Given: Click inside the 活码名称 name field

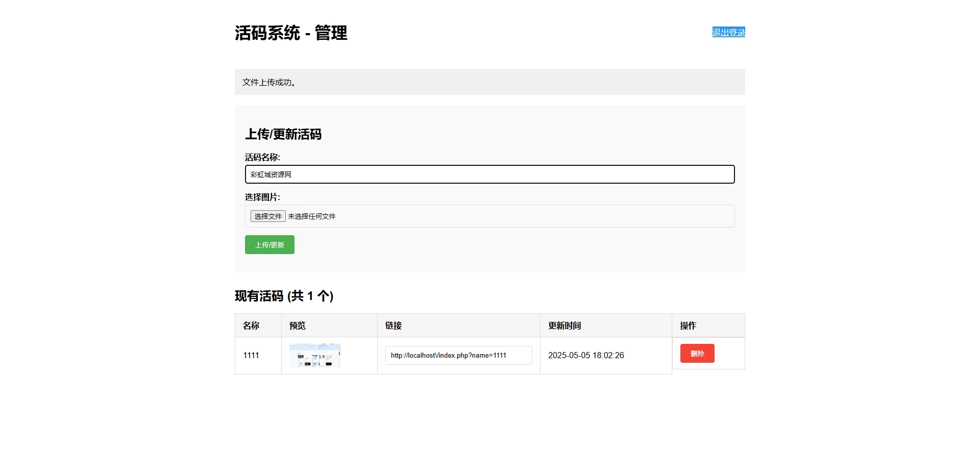Looking at the screenshot, I should [489, 174].
